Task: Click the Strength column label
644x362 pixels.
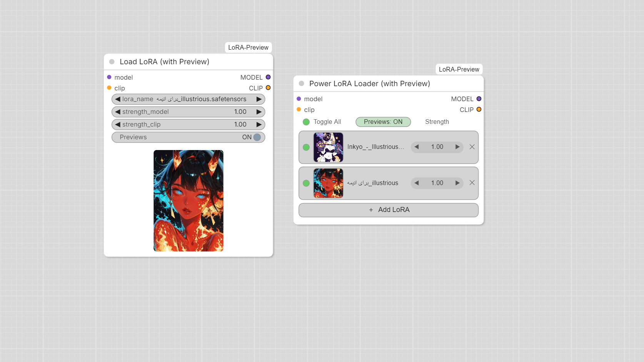Action: tap(437, 122)
